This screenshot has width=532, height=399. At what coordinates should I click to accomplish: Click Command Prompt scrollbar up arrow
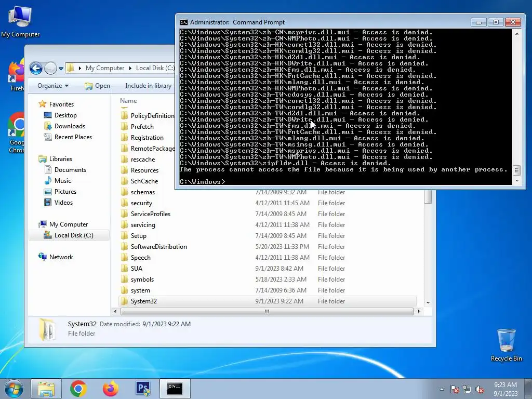click(x=517, y=34)
